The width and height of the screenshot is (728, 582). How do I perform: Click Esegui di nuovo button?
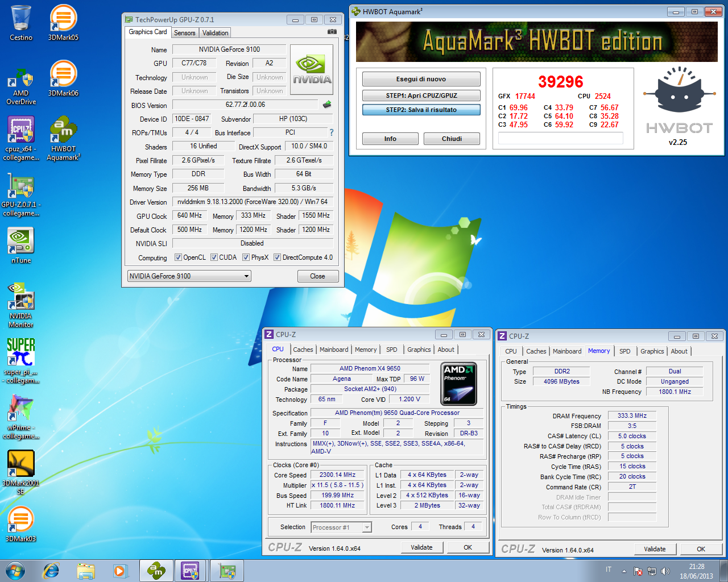pyautogui.click(x=421, y=79)
